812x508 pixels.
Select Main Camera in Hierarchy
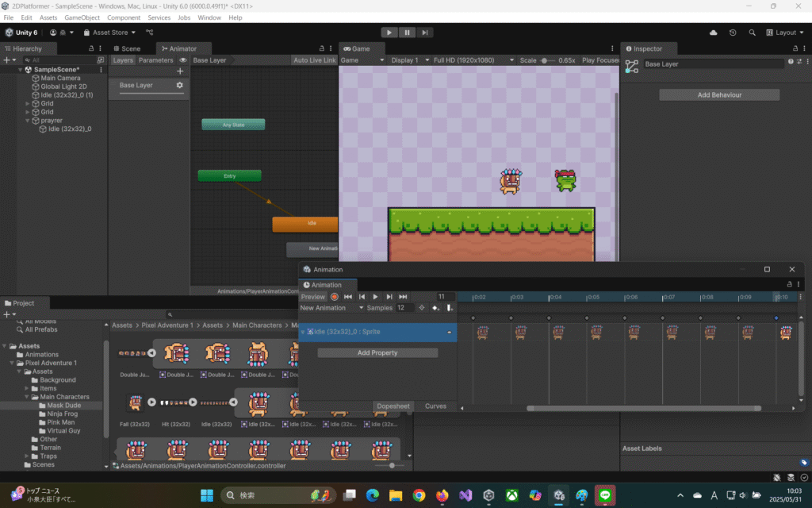tap(60, 78)
